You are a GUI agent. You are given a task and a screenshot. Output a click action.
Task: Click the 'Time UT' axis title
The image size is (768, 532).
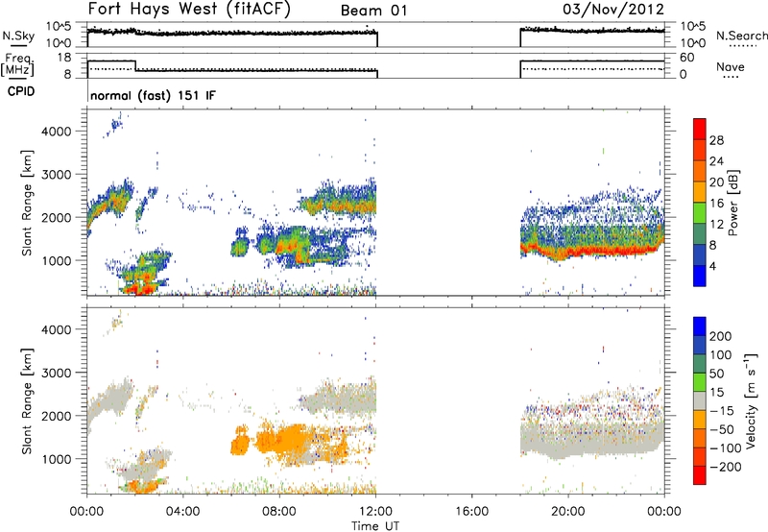point(375,526)
